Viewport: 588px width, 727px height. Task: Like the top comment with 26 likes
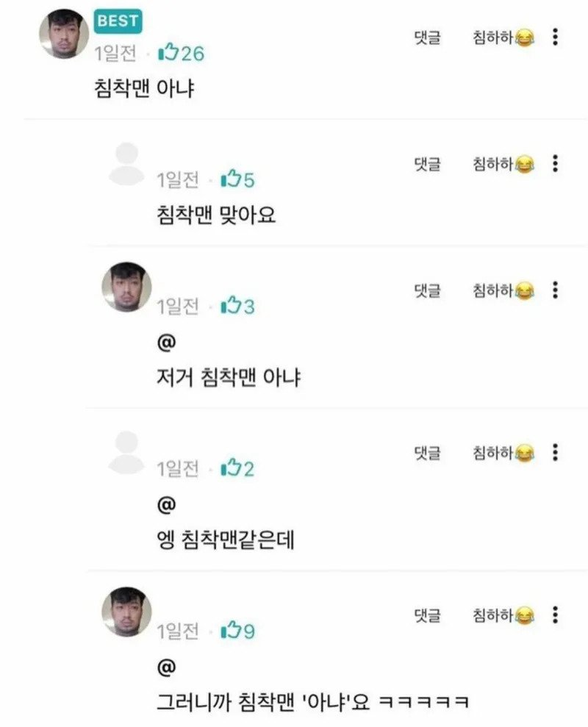coord(168,52)
